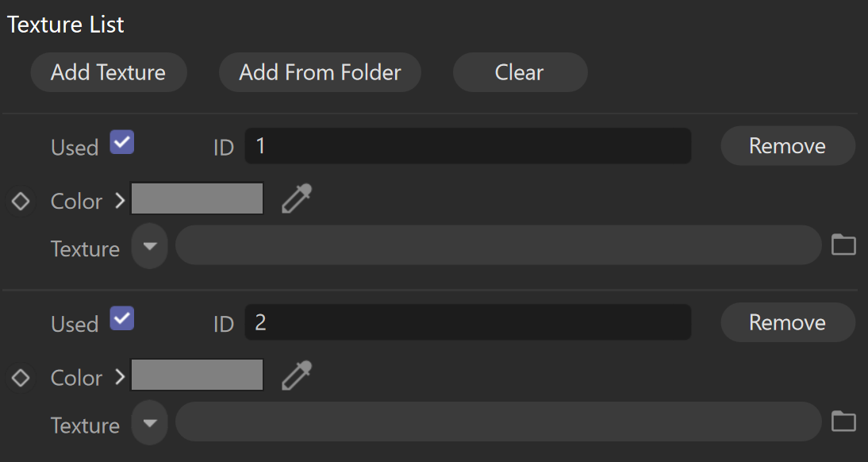The image size is (868, 462).
Task: Focus the ID field containing 1
Action: click(x=468, y=146)
